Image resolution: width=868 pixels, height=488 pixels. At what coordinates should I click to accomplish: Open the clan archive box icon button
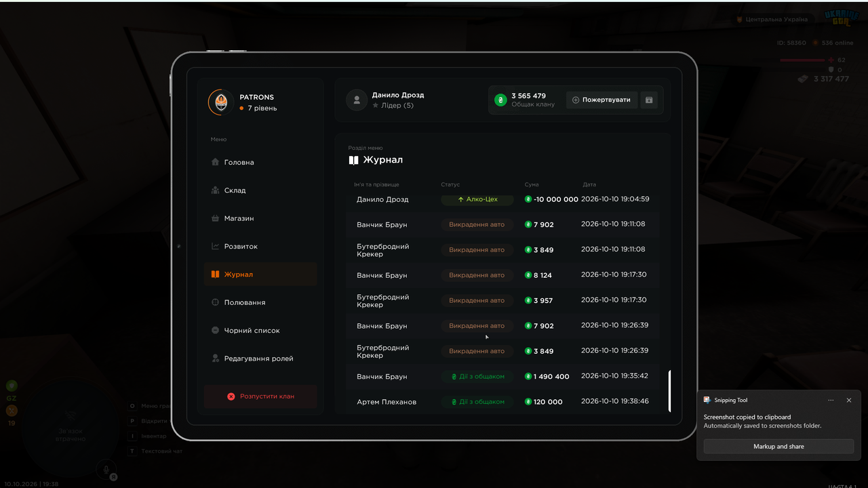coord(649,100)
